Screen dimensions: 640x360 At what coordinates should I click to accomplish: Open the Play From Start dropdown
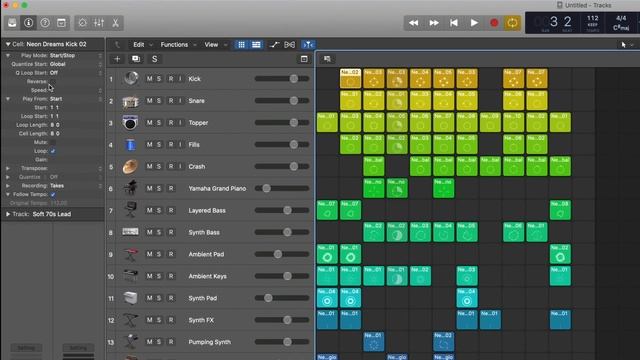point(75,99)
